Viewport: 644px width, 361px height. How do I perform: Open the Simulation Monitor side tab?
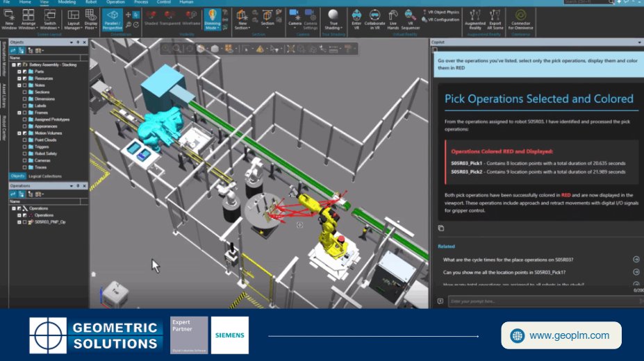pyautogui.click(x=4, y=58)
